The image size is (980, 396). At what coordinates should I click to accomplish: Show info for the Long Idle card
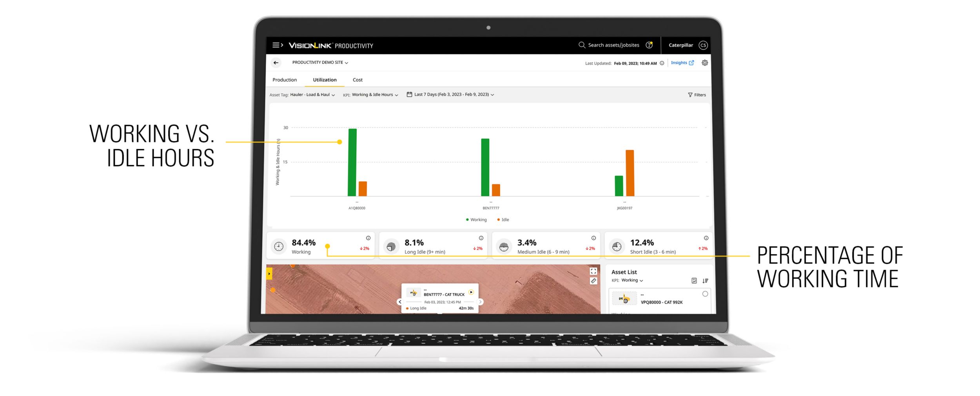click(481, 238)
